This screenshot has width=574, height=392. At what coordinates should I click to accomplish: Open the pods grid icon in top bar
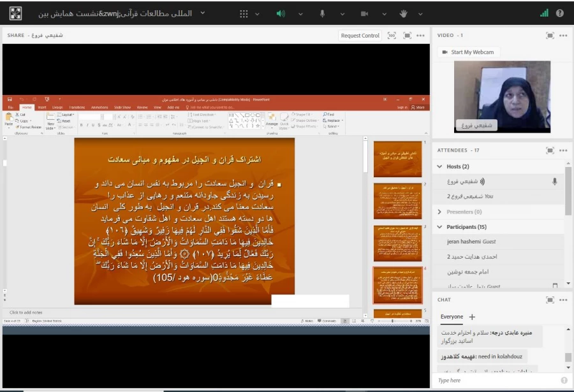(x=245, y=14)
